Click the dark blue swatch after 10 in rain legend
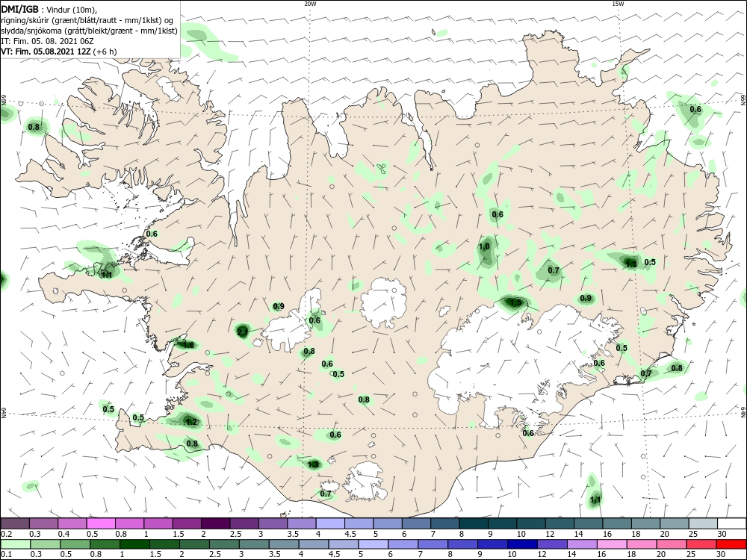Screen dimensions: 747x560 [x=522, y=544]
